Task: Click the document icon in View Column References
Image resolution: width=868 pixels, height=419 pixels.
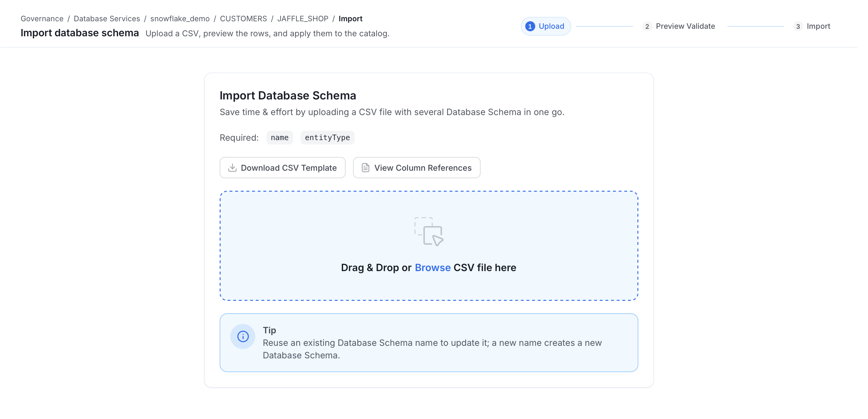Action: 365,168
